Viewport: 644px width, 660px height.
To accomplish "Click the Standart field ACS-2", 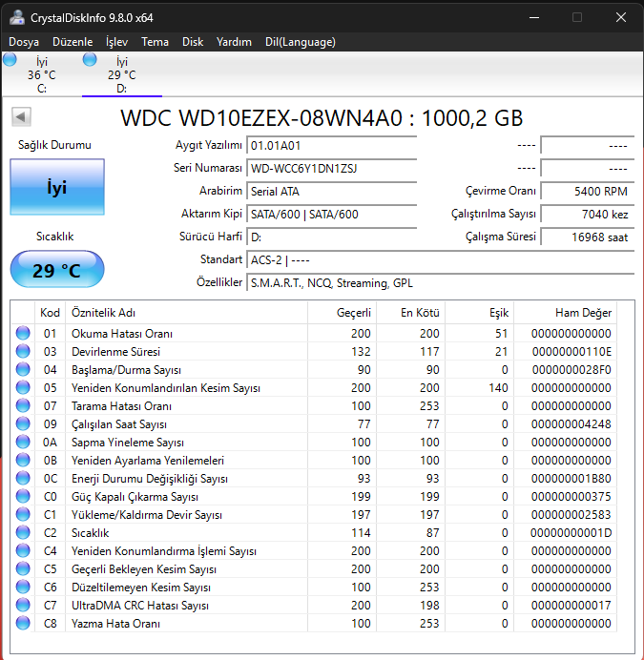I will click(441, 259).
